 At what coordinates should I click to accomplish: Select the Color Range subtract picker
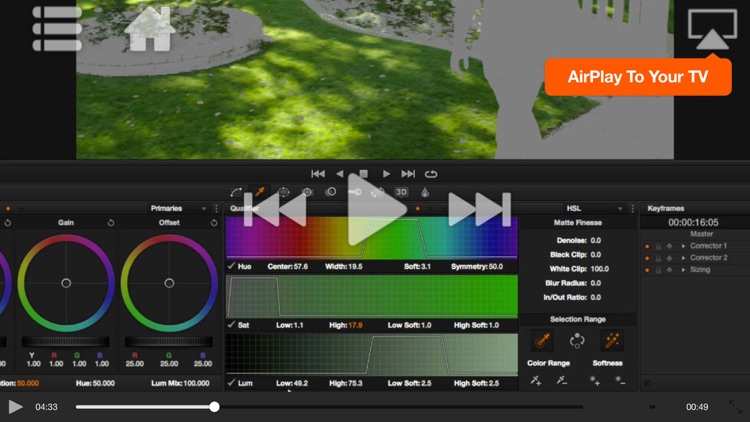click(562, 381)
